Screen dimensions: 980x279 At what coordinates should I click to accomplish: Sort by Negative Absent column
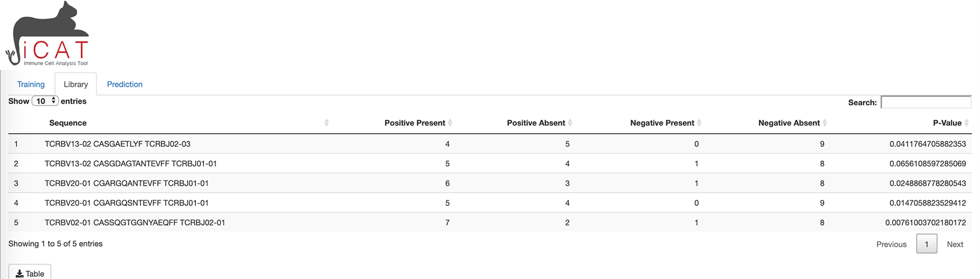[x=789, y=123]
